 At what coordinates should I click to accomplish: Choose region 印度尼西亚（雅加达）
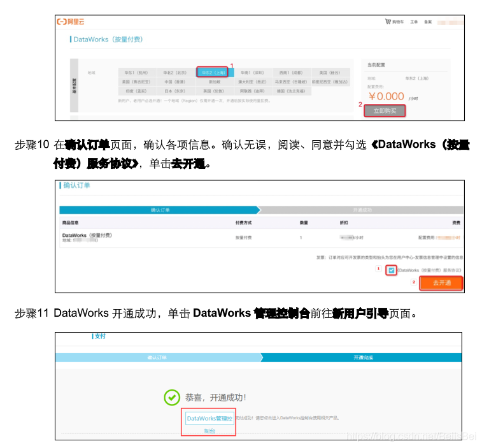(330, 82)
